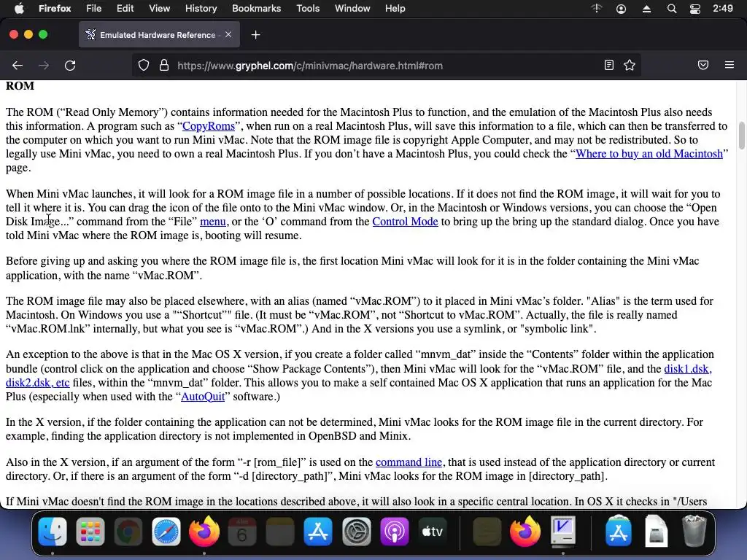Open the tracking protection shield panel
This screenshot has height=560, width=747.
[x=144, y=65]
